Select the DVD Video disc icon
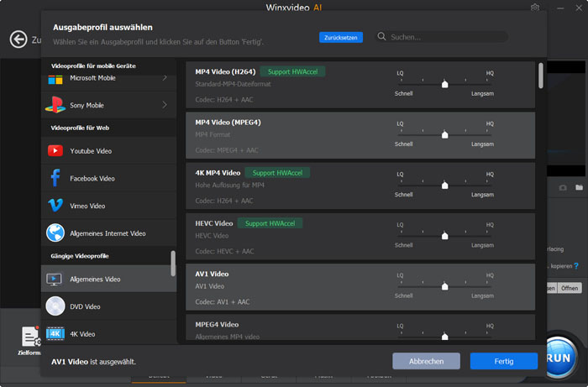The width and height of the screenshot is (588, 387). pos(55,306)
